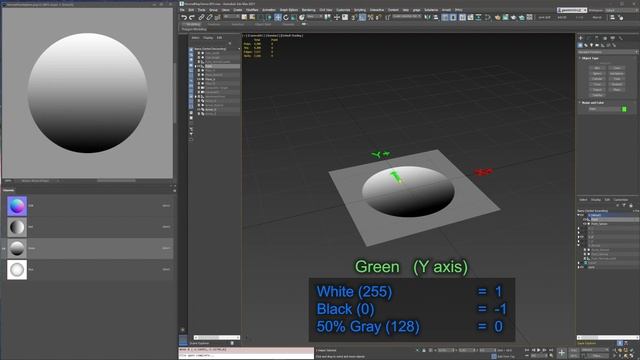Open the Select by Name dialog icon
Viewport: 640px width, 360px height.
pyautogui.click(x=252, y=17)
